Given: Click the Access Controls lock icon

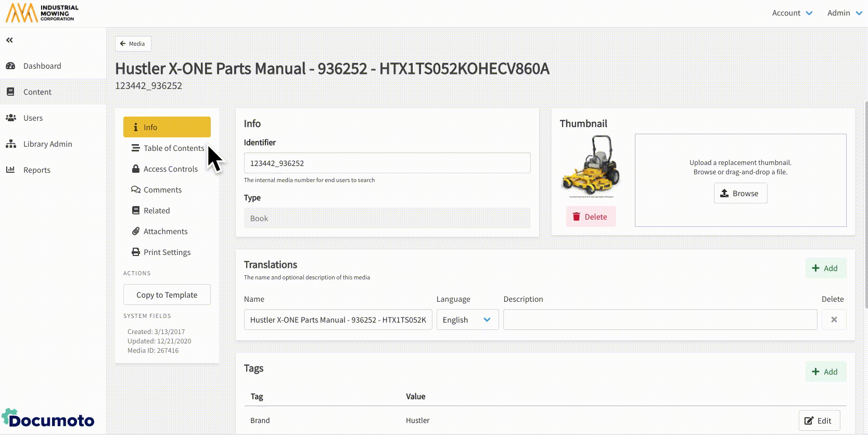Looking at the screenshot, I should 136,169.
